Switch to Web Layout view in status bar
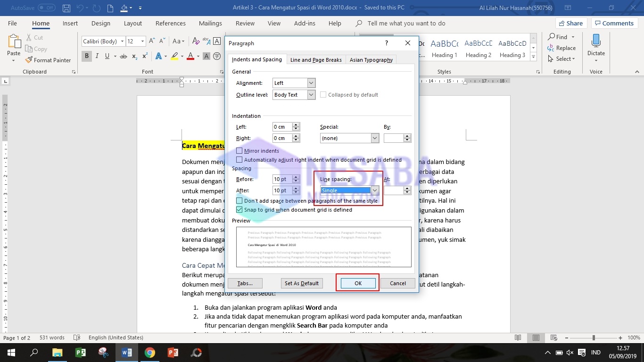This screenshot has width=644, height=362. (553, 337)
